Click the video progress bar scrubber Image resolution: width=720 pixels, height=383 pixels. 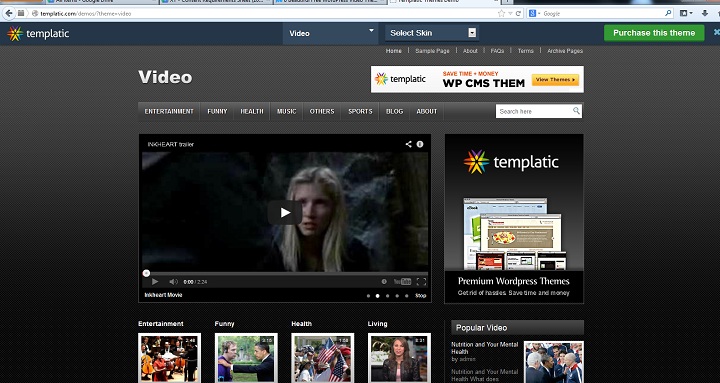click(146, 273)
